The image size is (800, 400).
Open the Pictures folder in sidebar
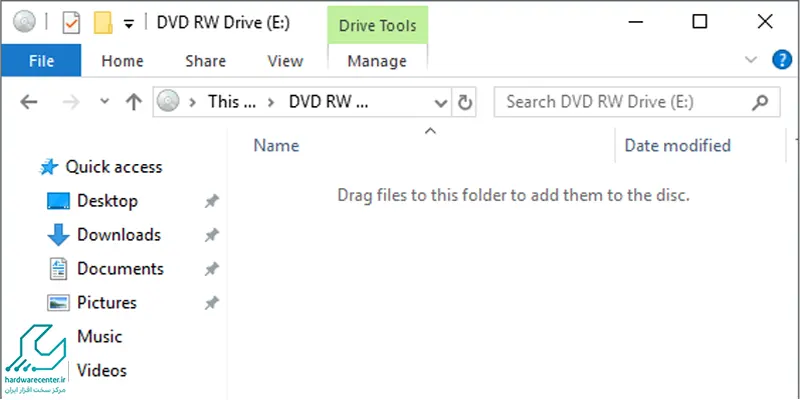click(x=106, y=302)
